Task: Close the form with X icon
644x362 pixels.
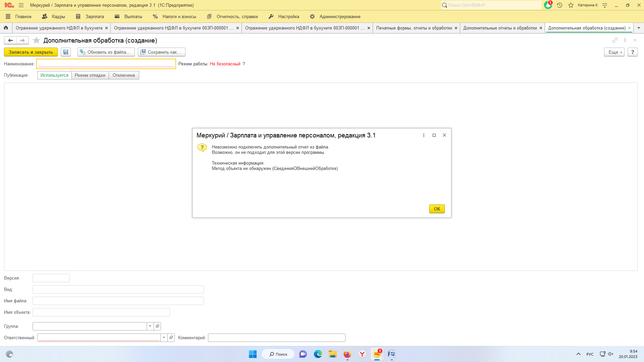Action: (x=635, y=40)
